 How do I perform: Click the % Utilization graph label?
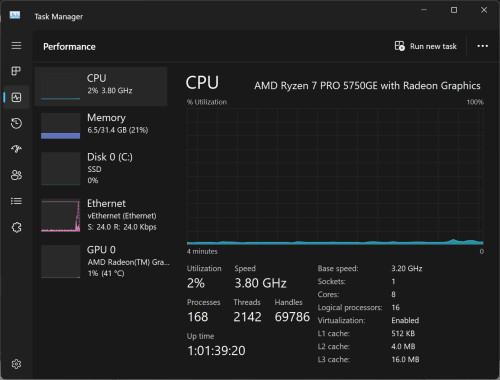207,102
